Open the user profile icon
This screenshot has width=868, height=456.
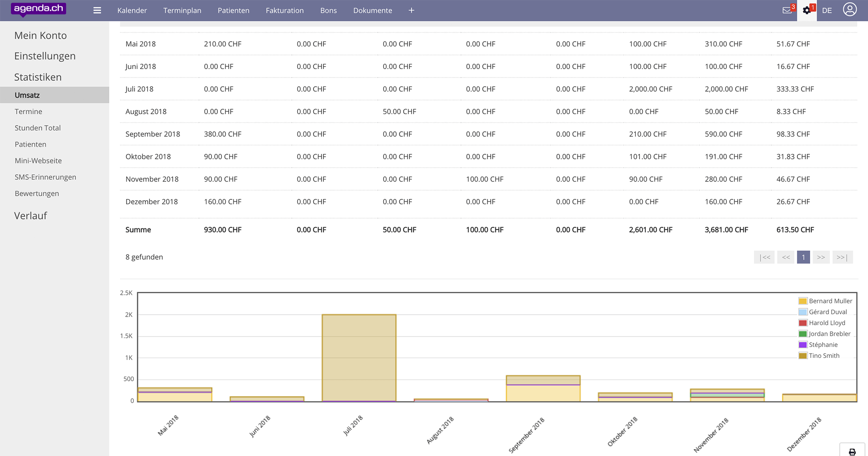[849, 10]
